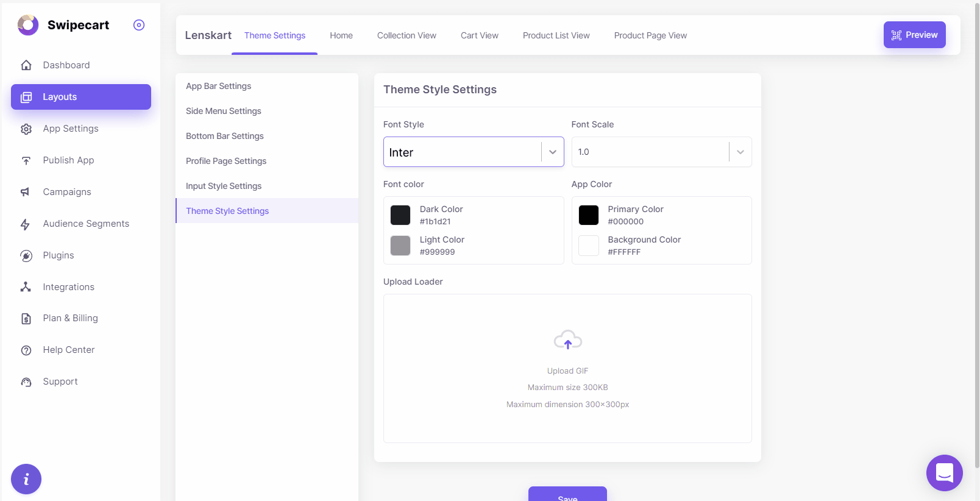Click the Dashboard home icon

[x=26, y=65]
